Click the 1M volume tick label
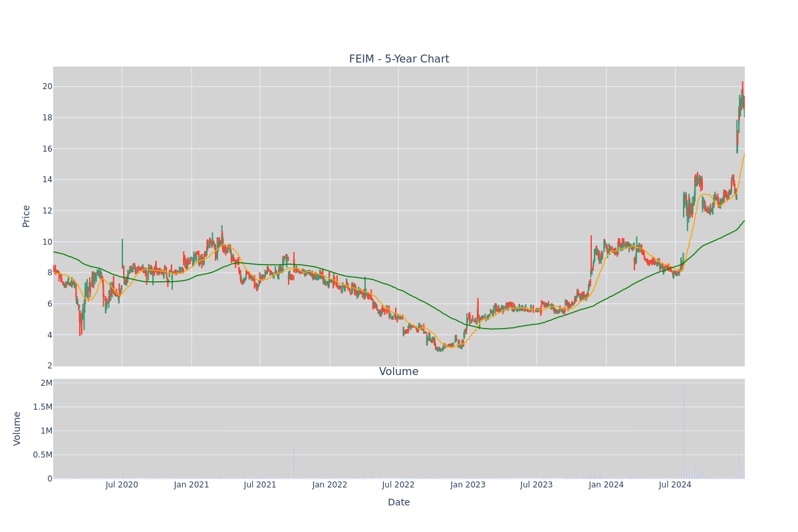This screenshot has width=798, height=532. (47, 431)
